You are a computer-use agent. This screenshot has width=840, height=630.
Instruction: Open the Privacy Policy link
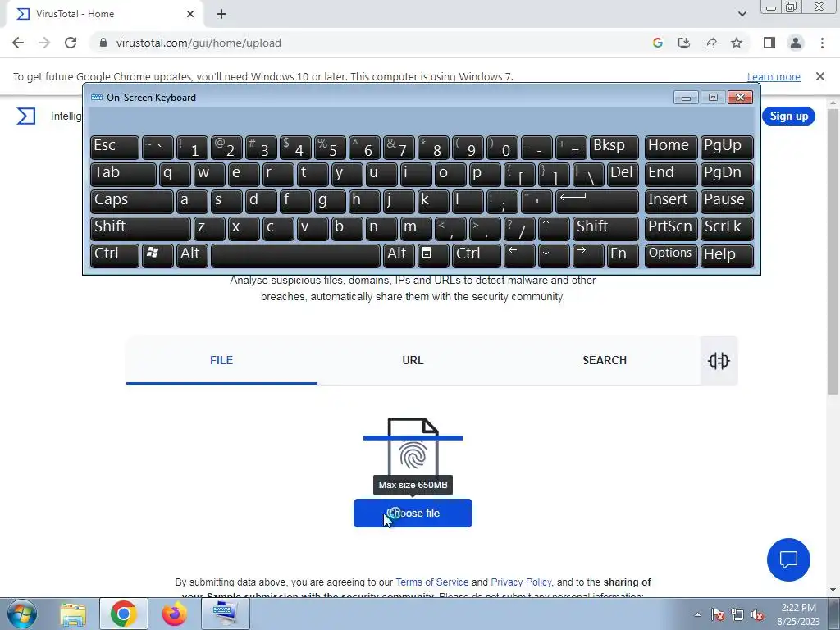[521, 582]
